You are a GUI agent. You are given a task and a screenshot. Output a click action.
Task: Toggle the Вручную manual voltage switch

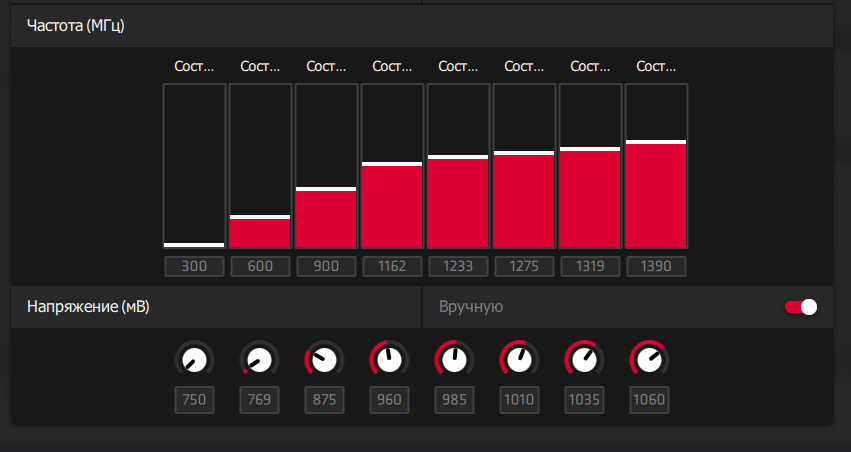tap(801, 307)
